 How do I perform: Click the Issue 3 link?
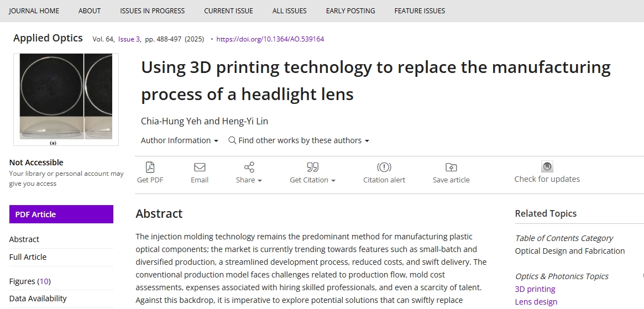tap(129, 39)
